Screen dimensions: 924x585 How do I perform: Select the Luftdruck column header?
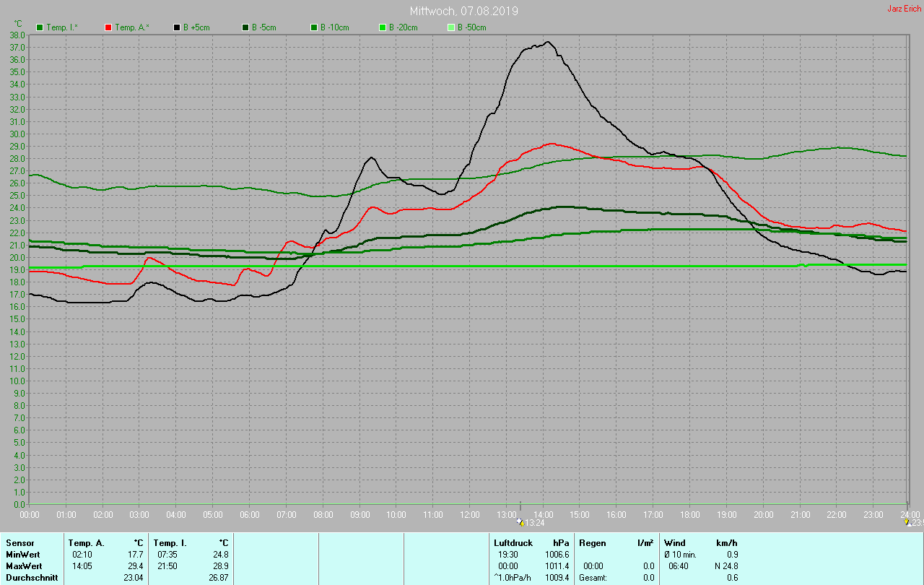click(513, 543)
